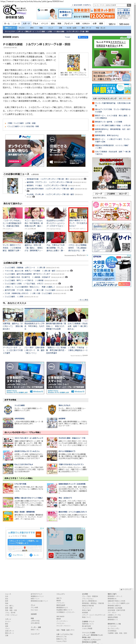136x644 pixels.
Task: Click the Tweet share button
Action: [x=67, y=37]
